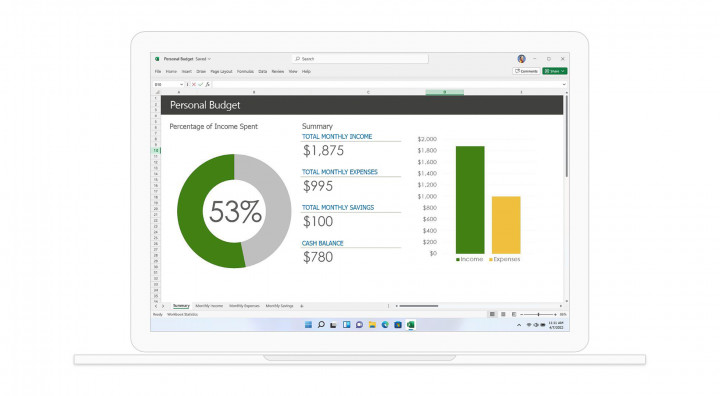Open the user account avatar
The height and width of the screenshot is (396, 720).
(x=521, y=59)
